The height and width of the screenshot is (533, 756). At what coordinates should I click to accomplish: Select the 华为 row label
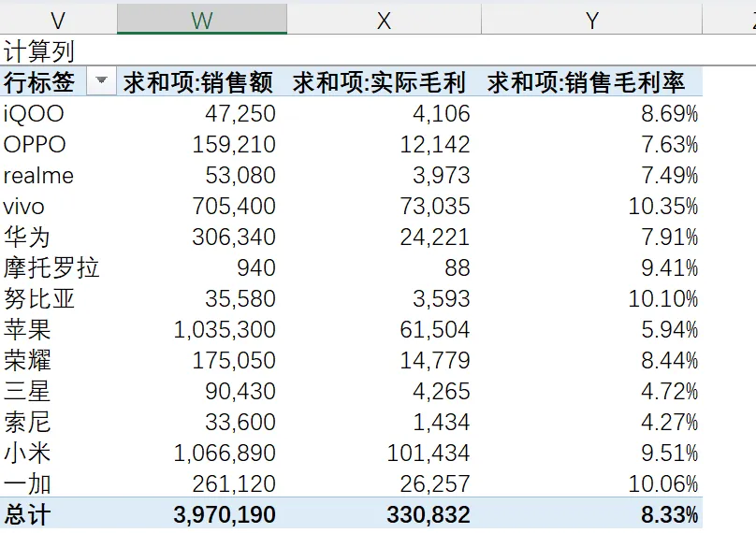coord(27,238)
